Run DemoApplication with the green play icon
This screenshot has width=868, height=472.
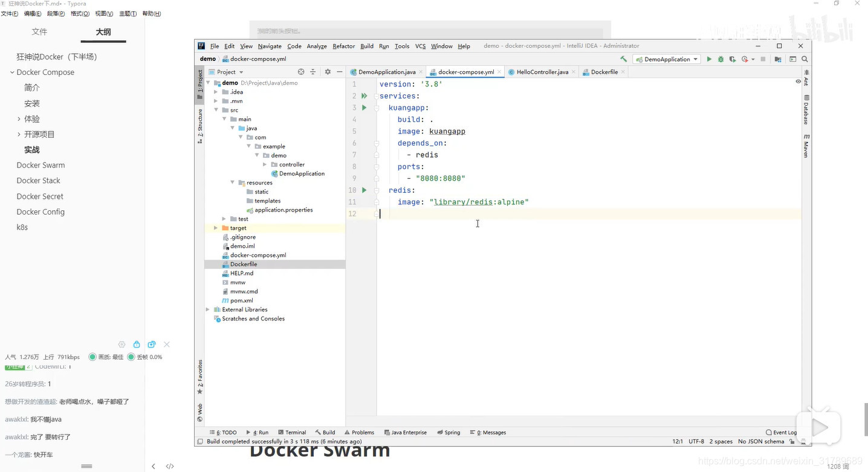[x=709, y=59]
